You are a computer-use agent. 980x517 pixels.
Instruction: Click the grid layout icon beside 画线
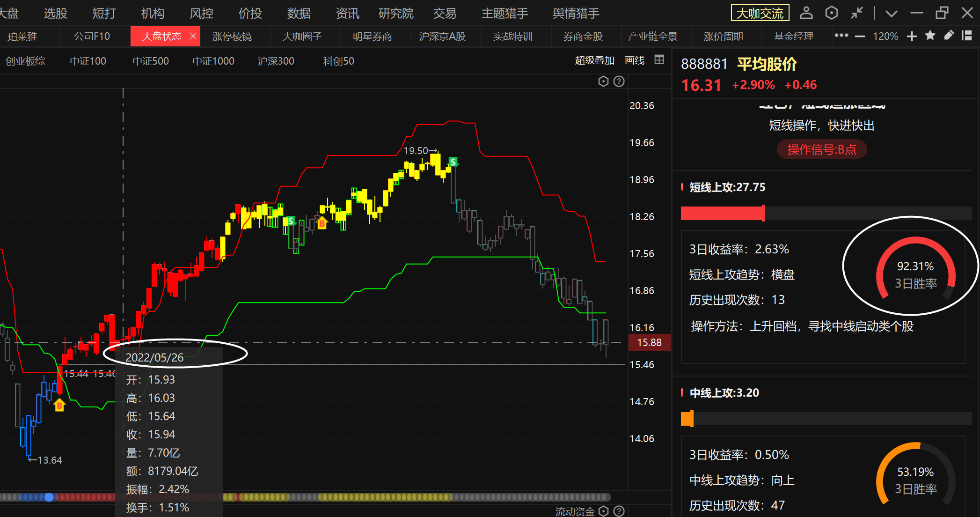click(659, 59)
